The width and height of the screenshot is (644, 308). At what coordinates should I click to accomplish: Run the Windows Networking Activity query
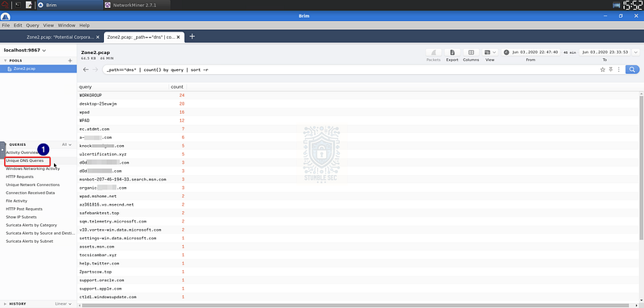(x=32, y=169)
